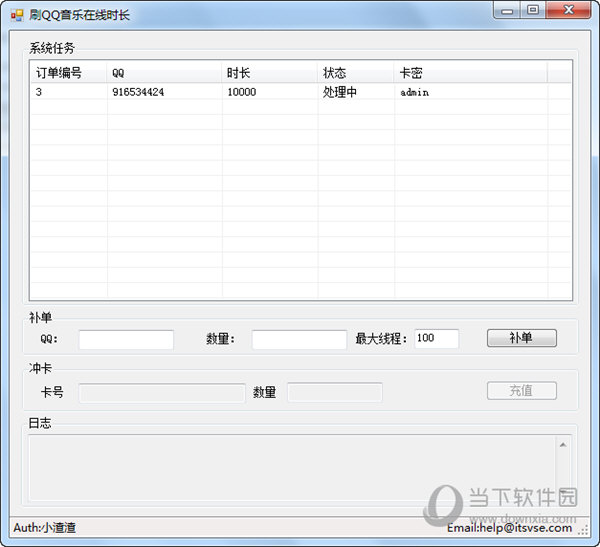Image resolution: width=600 pixels, height=547 pixels.
Task: Minimize the 刷QQ音乐在线时长 window
Action: [507, 10]
